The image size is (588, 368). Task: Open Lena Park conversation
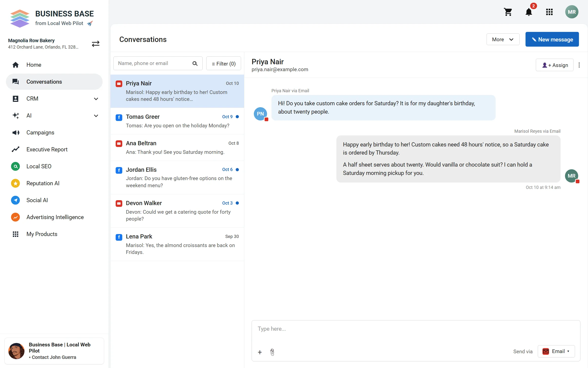(x=177, y=244)
